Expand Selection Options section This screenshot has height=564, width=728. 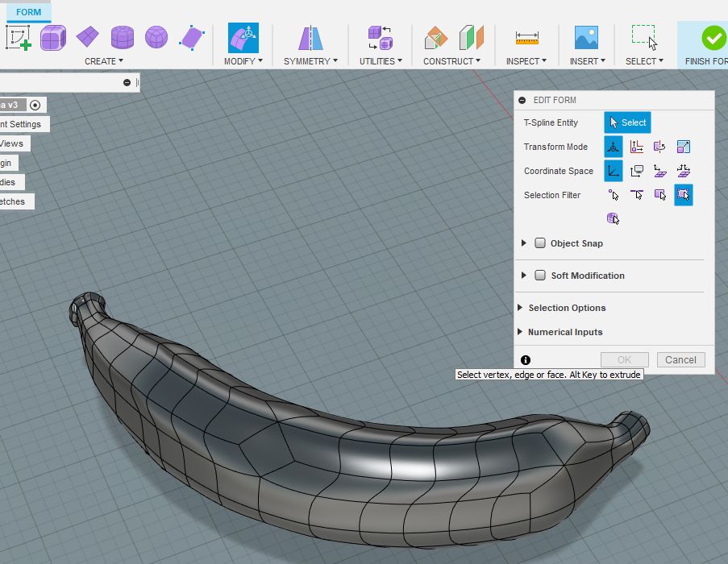(x=520, y=308)
